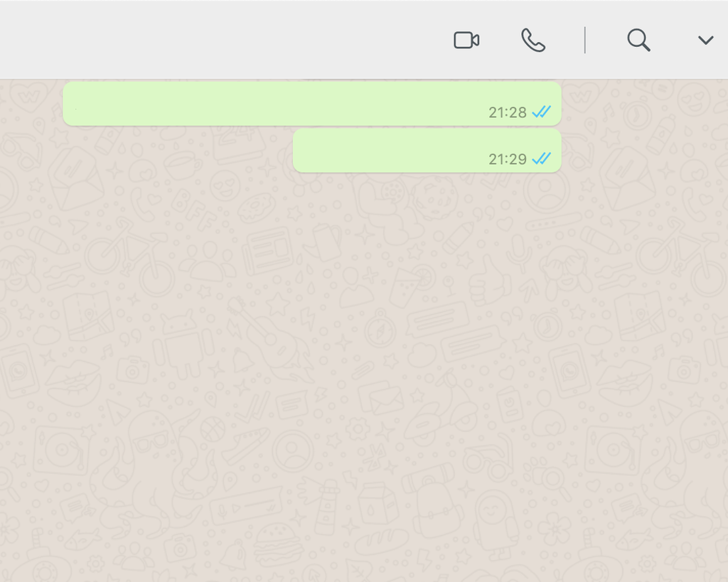
Task: Click the vertical divider between call and search
Action: click(x=585, y=41)
